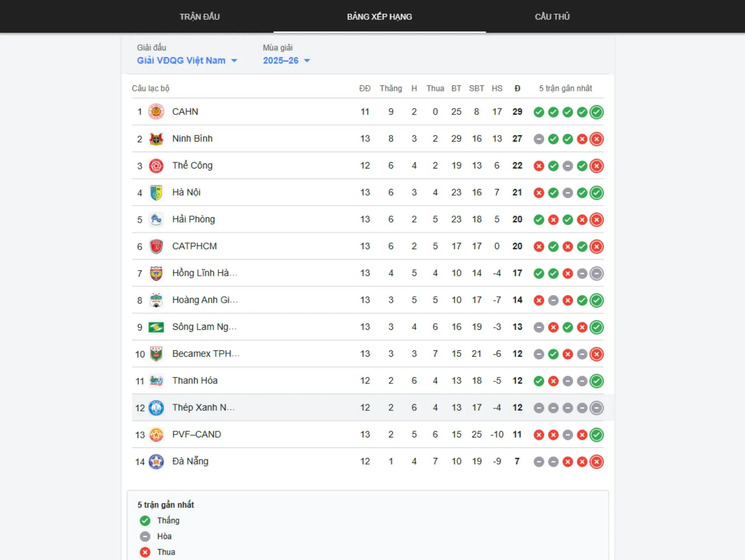Click the Ninh Bình club logo
This screenshot has width=745, height=560.
click(156, 139)
